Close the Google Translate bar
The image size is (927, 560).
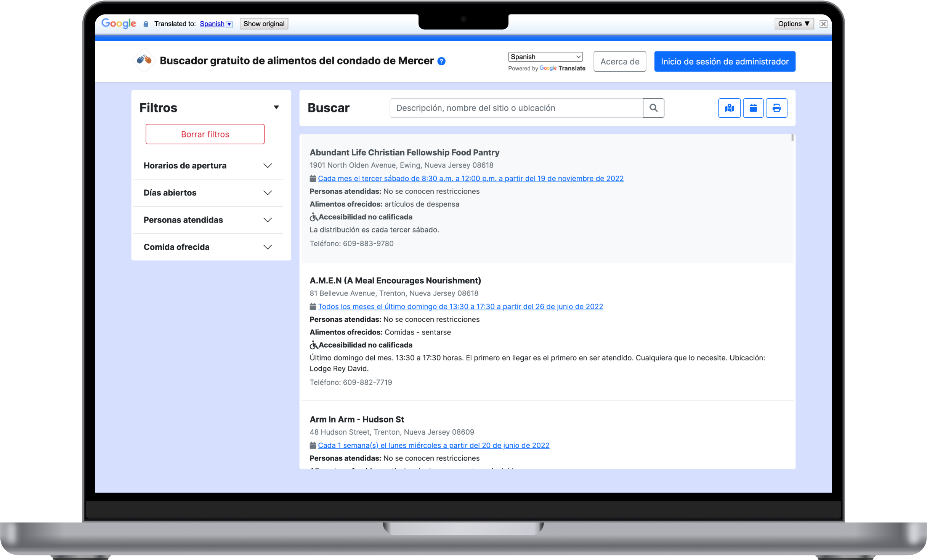pyautogui.click(x=823, y=24)
